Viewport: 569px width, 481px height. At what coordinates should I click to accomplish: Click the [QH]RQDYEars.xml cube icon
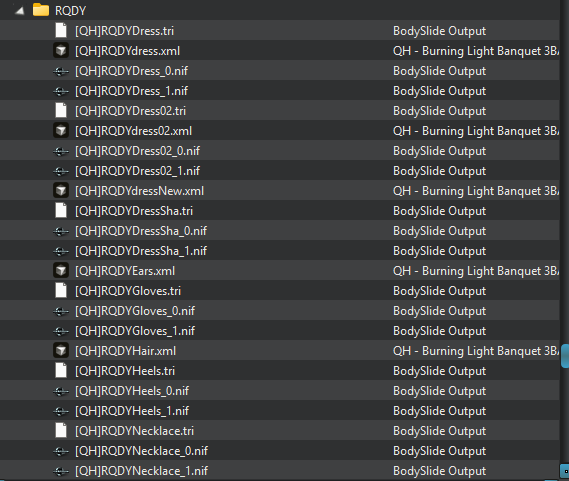61,270
